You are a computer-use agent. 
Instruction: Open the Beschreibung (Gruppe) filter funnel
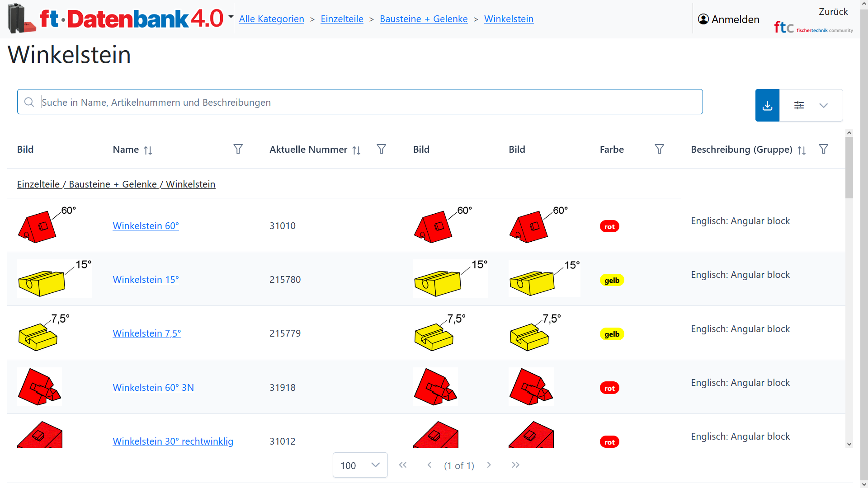coord(823,149)
